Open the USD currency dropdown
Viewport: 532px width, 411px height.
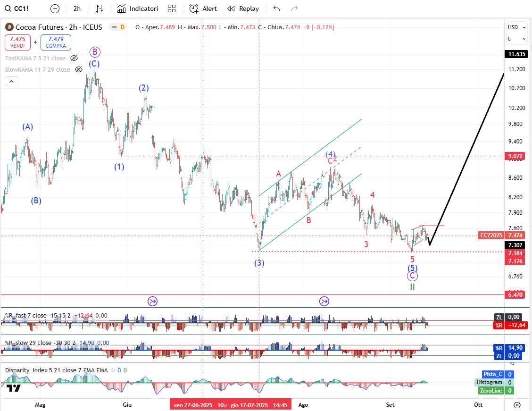[x=516, y=27]
